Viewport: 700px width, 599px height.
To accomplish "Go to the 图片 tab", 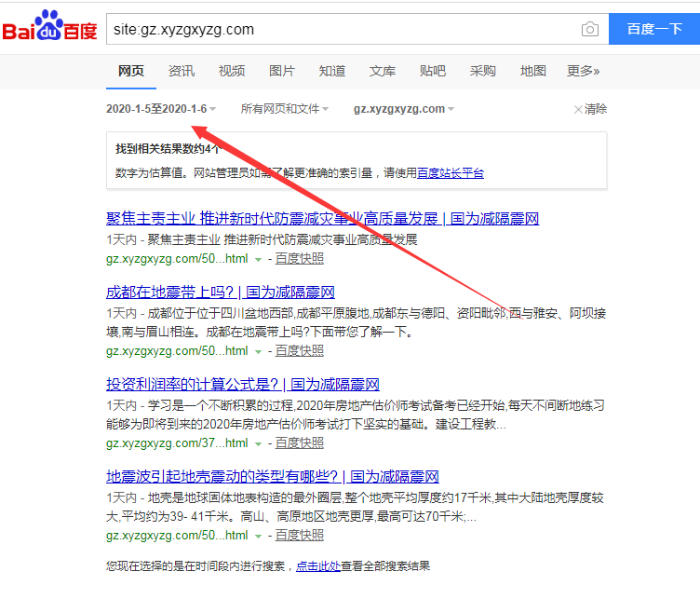I will coord(282,71).
